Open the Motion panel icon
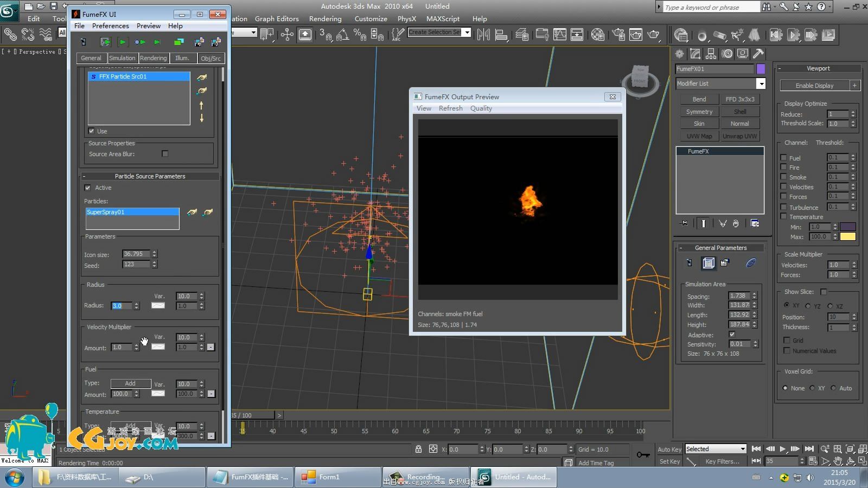Screen dimensions: 868x488 point(727,54)
